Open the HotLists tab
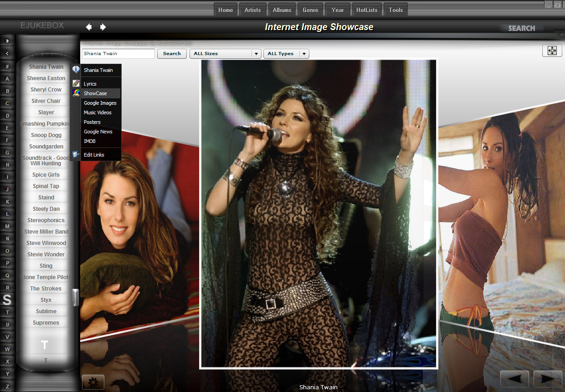The width and height of the screenshot is (565, 392). (x=367, y=10)
